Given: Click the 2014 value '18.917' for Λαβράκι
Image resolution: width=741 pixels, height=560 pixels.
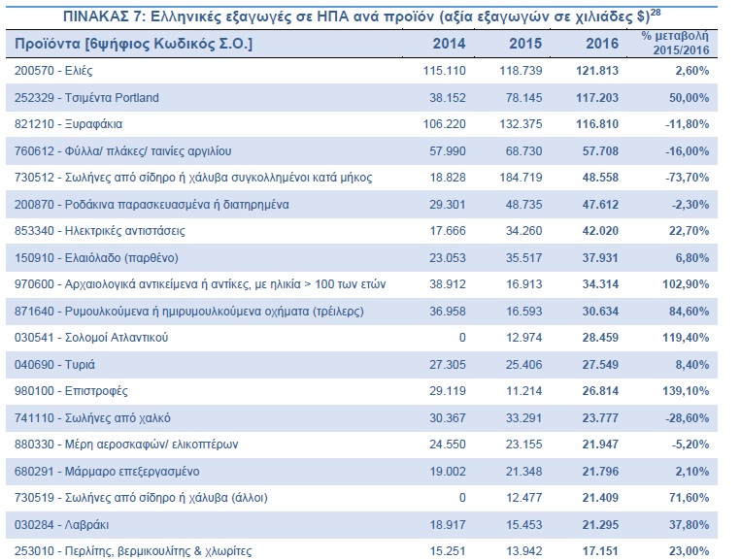Looking at the screenshot, I should [x=448, y=525].
